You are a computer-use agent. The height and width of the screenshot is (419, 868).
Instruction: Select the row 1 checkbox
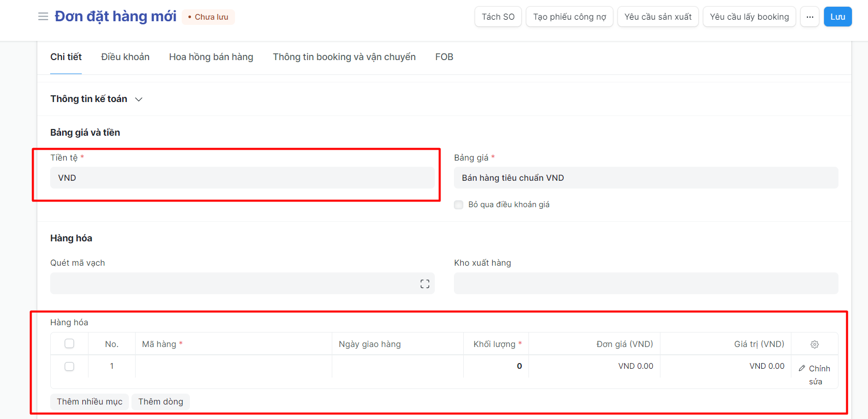[x=69, y=367]
